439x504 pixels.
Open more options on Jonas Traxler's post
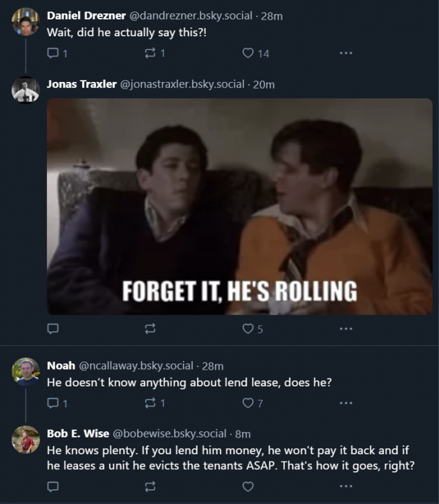(346, 329)
